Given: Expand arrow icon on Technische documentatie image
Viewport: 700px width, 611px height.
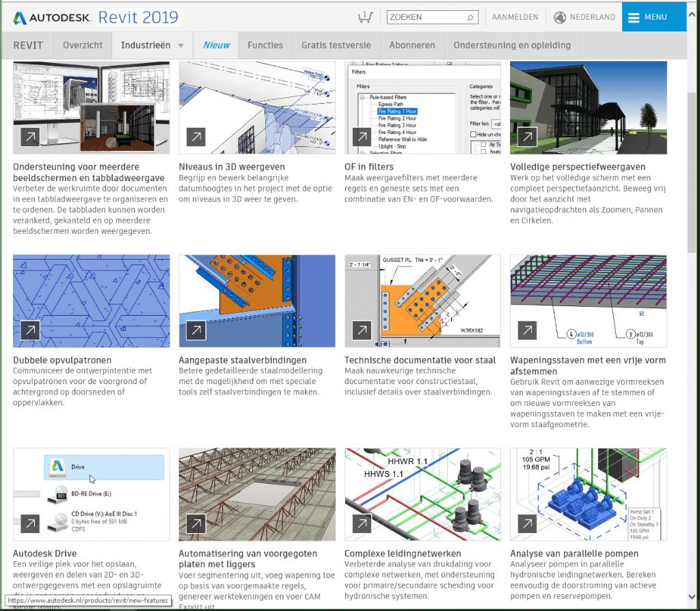Looking at the screenshot, I should pos(362,330).
